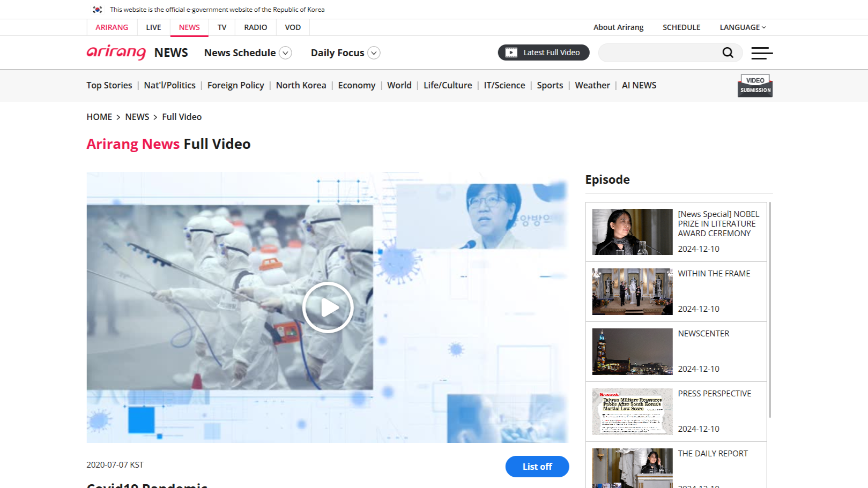Play the Covid19 video
This screenshot has width=868, height=488.
pyautogui.click(x=328, y=307)
